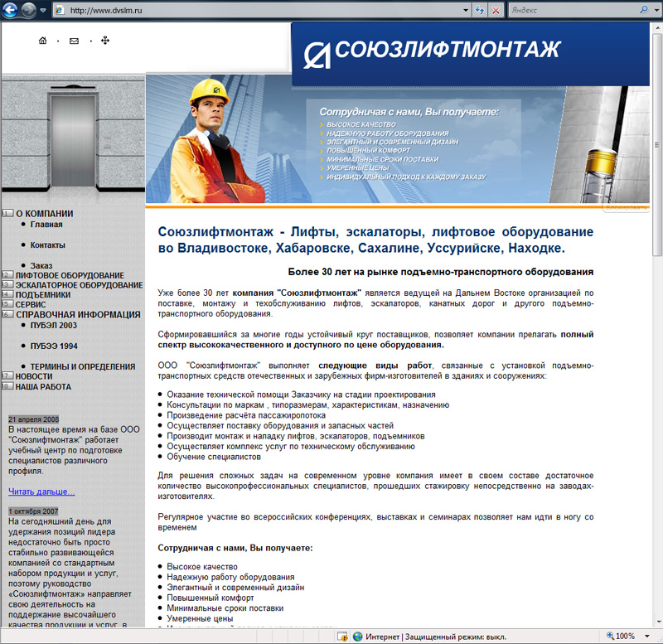Click the 1 октября 2007 news date
Viewport: 663px width, 644px height.
point(33,511)
